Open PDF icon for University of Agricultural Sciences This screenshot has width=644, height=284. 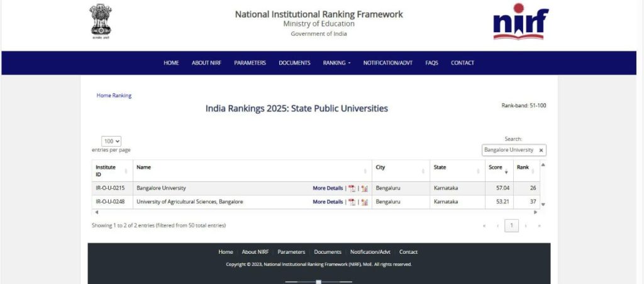[352, 202]
